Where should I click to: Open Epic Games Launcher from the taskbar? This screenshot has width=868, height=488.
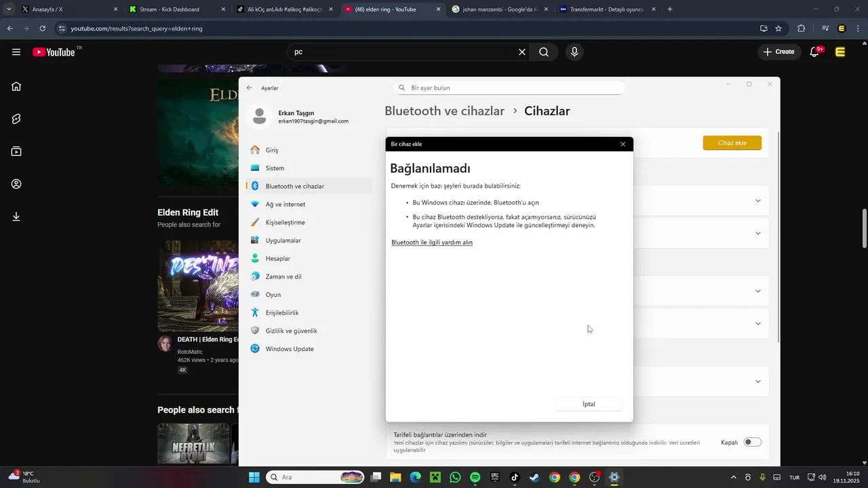click(x=495, y=477)
